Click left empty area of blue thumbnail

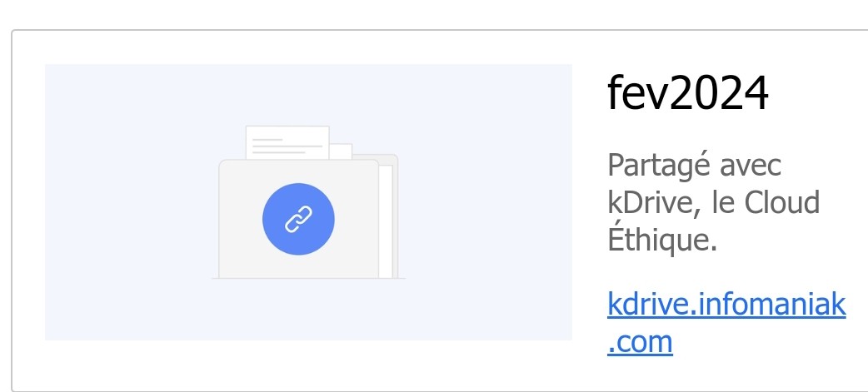point(127,202)
